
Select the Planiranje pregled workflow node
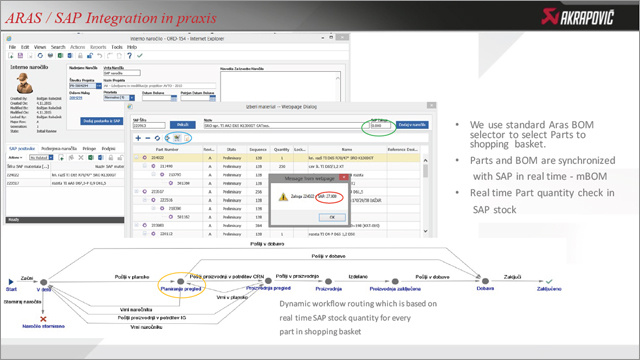tap(180, 281)
